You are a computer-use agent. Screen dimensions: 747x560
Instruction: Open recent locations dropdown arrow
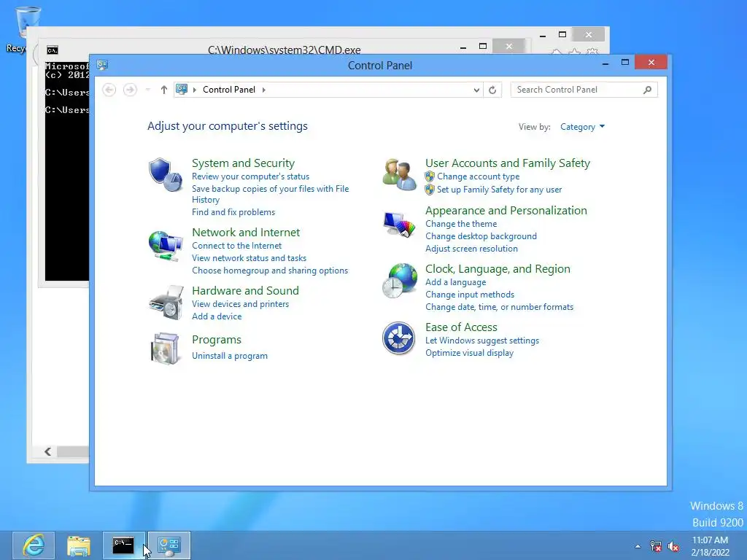(x=147, y=90)
